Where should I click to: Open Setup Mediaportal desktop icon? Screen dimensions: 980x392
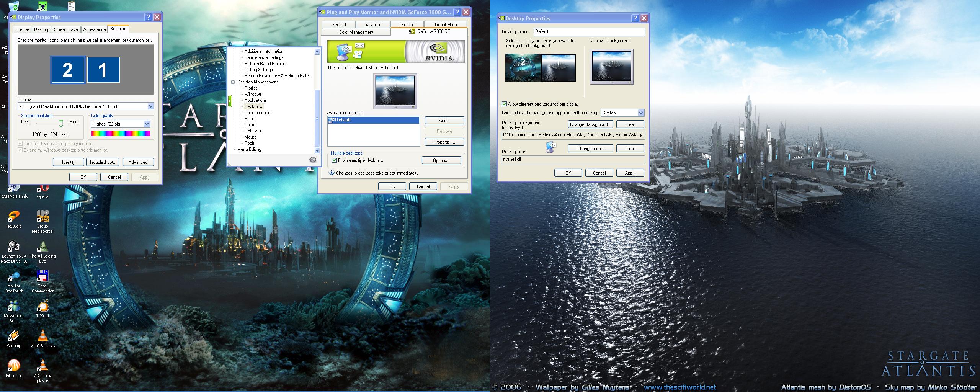tap(42, 222)
